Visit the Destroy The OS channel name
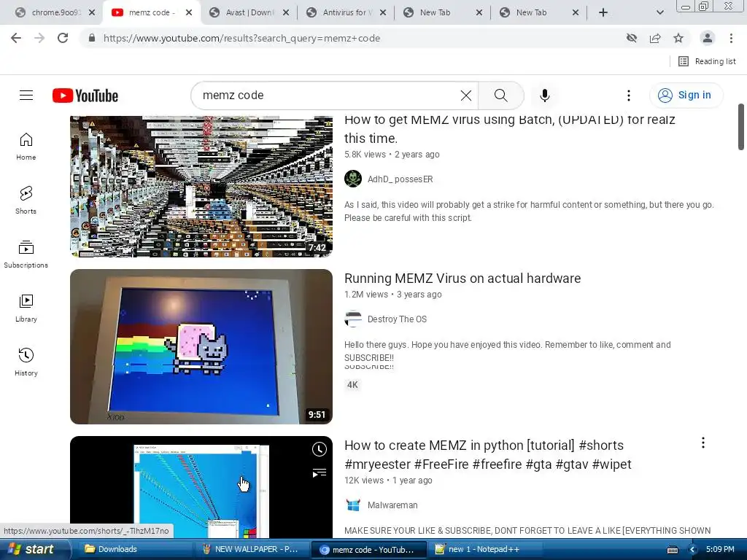The image size is (747, 560). pyautogui.click(x=397, y=319)
